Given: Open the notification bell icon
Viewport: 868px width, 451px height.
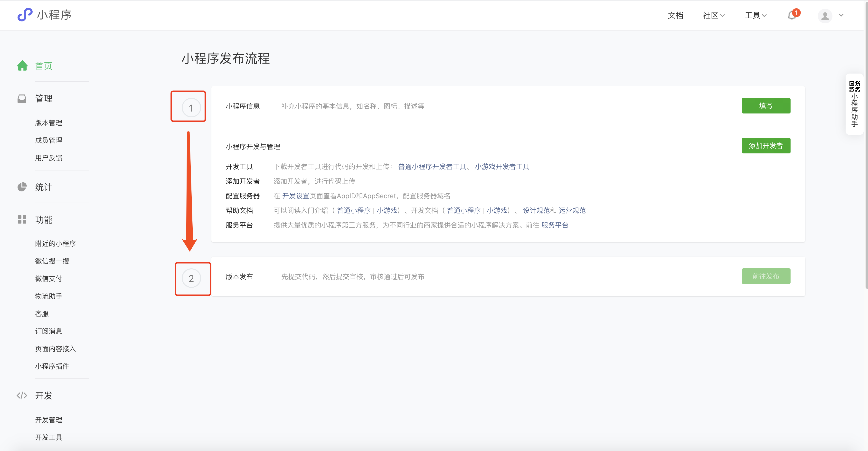Looking at the screenshot, I should tap(792, 16).
